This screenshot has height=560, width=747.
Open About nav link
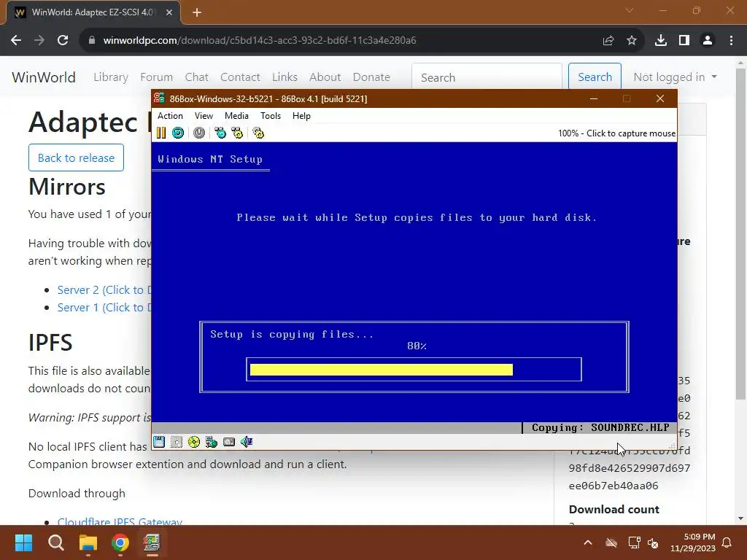pyautogui.click(x=325, y=77)
